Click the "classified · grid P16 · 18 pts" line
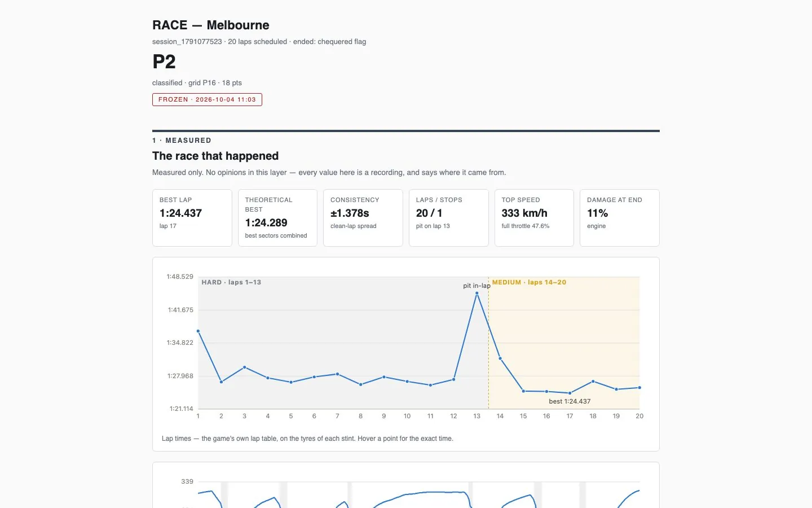This screenshot has height=508, width=812. pos(197,83)
